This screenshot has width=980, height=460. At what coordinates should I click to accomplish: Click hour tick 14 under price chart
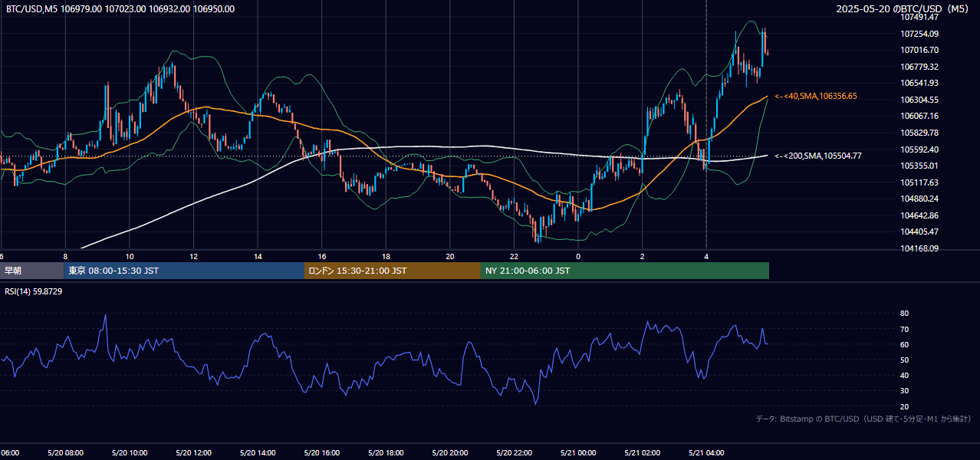tap(258, 256)
